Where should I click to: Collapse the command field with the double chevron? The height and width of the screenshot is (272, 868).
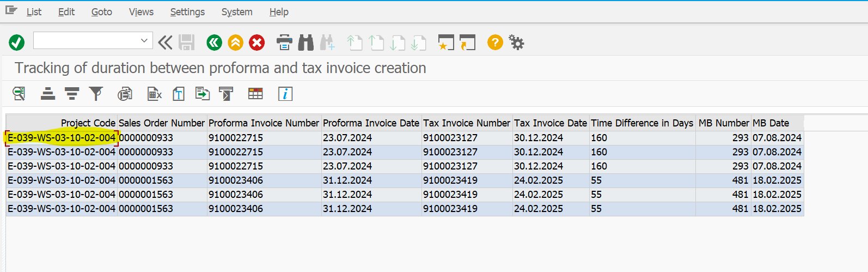(165, 43)
